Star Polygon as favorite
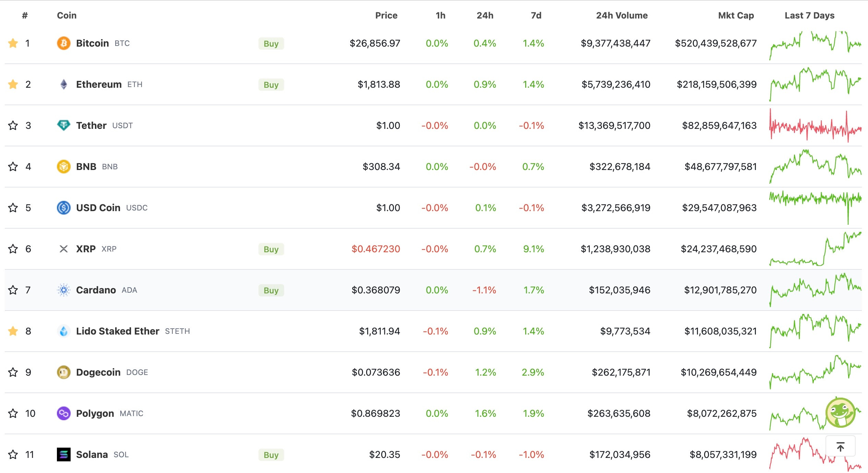 [13, 413]
